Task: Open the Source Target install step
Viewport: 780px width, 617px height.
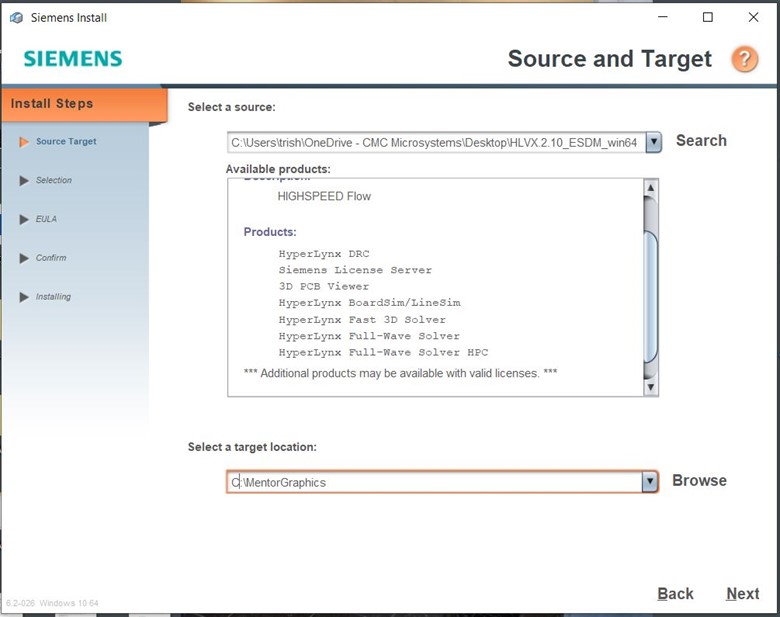Action: click(66, 141)
